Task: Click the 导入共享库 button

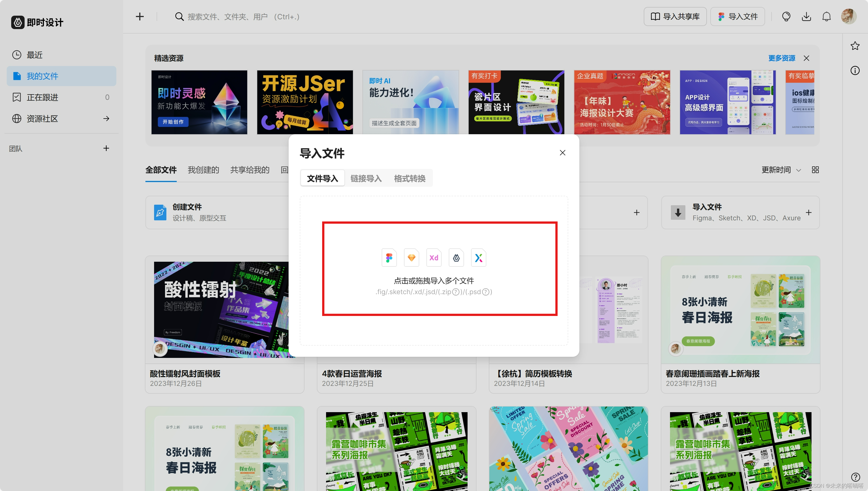Action: click(675, 16)
